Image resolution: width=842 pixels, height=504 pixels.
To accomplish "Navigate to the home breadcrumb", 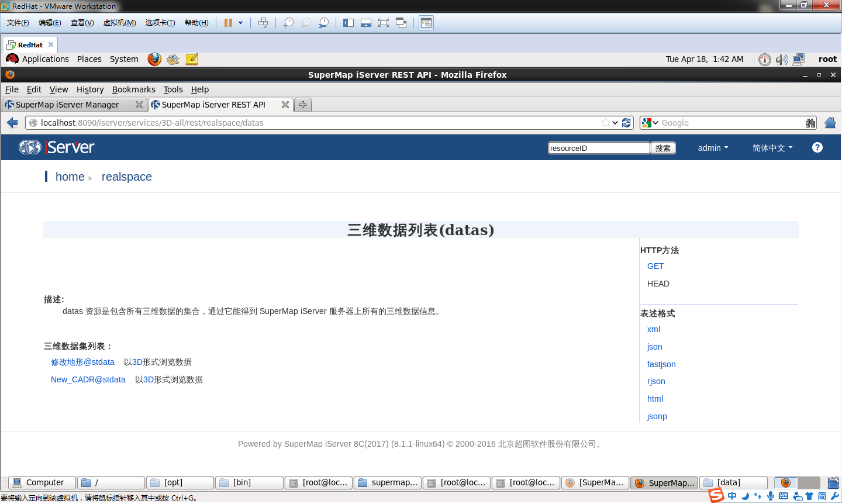I will point(70,177).
